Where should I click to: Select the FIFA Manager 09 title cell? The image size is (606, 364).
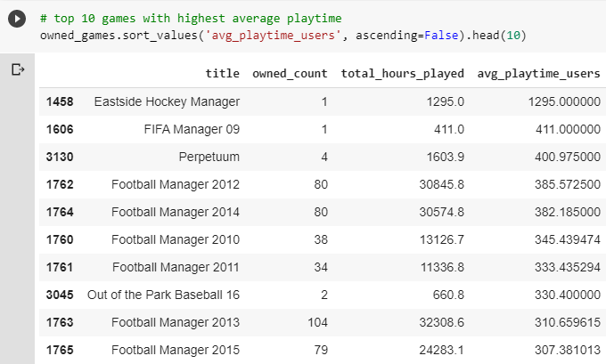(x=192, y=129)
